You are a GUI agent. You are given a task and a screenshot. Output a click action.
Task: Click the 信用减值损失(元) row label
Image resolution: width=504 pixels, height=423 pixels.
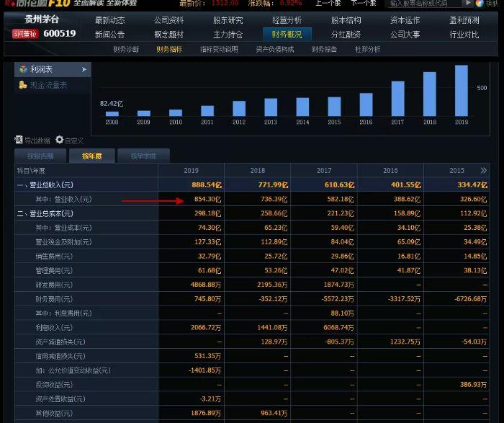tap(60, 356)
